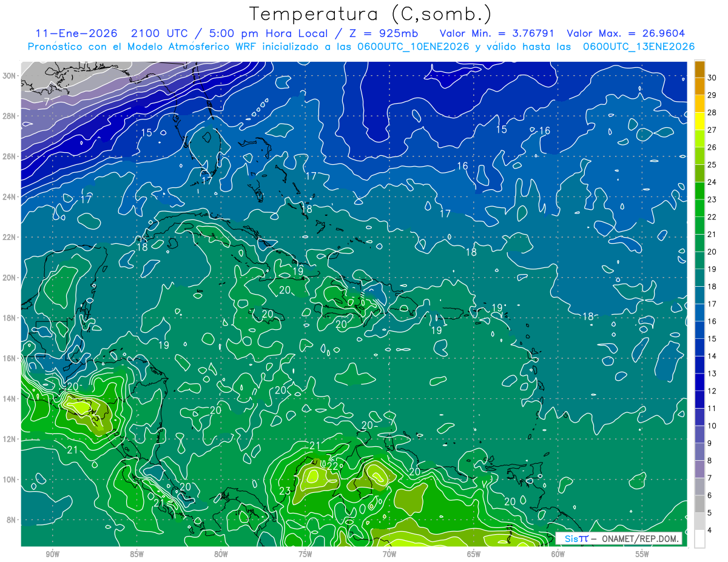Click "0600UTC_13ENE2026" in the forecast subtitle

click(x=639, y=47)
